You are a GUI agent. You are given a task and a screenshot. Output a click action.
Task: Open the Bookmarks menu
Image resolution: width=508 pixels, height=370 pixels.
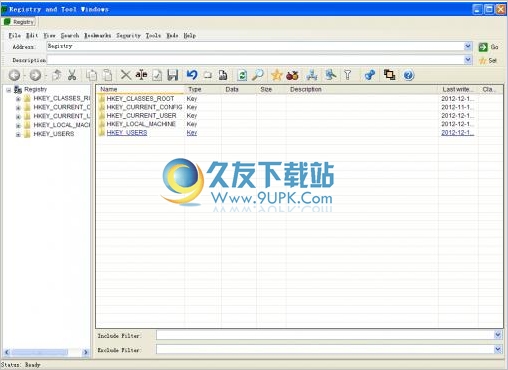point(97,35)
